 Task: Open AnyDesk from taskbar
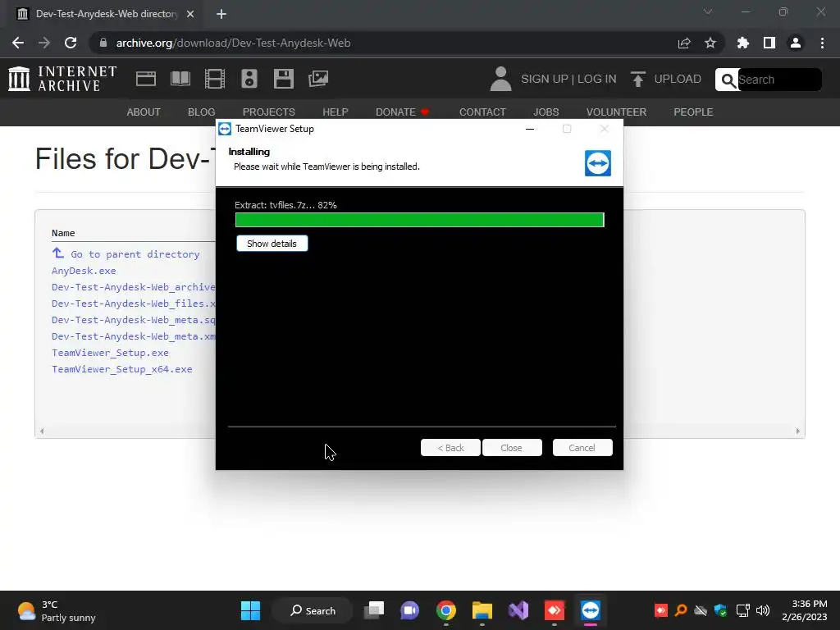click(555, 610)
